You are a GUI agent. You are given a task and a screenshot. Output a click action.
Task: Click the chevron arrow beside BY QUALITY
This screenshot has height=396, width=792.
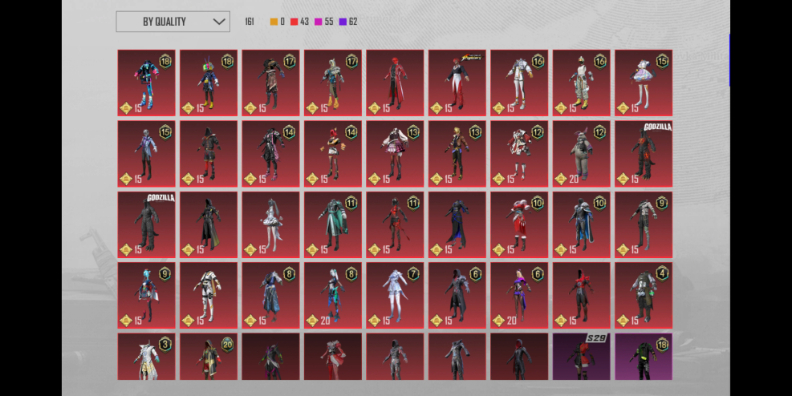tap(219, 22)
